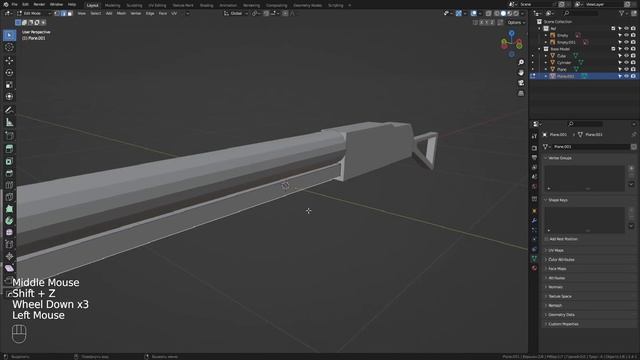This screenshot has width=640, height=360.
Task: Click Blender logo menu icon
Action: pos(6,4)
